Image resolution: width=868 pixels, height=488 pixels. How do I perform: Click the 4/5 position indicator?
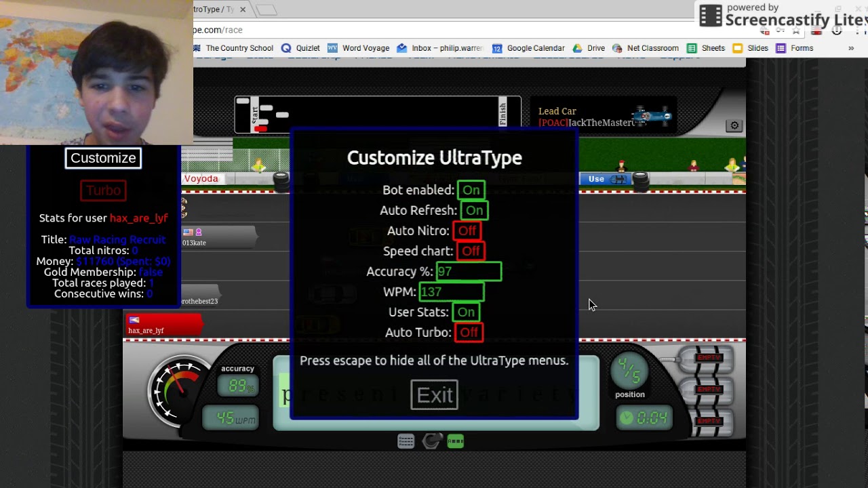point(629,372)
